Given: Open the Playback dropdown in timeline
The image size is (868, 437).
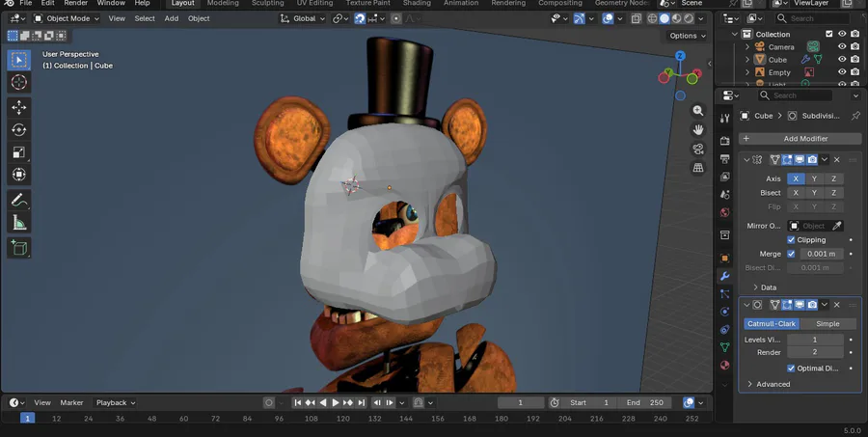Looking at the screenshot, I should (115, 402).
